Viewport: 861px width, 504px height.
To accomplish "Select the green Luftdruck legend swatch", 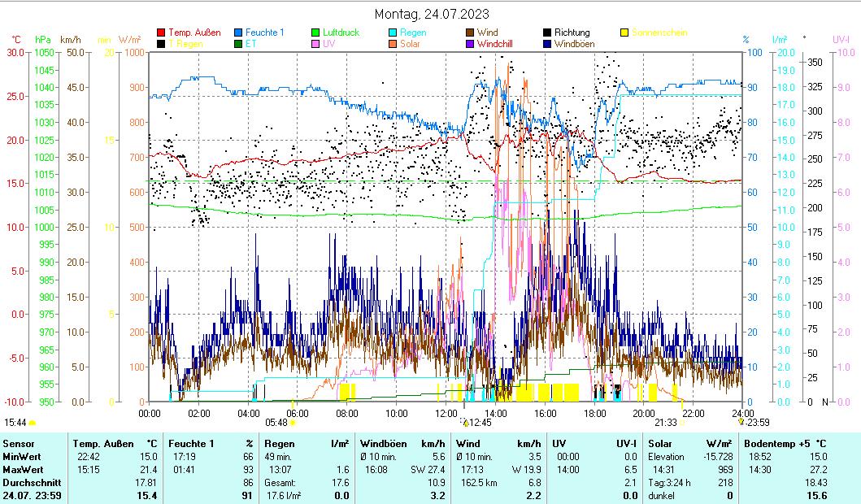I will (x=315, y=33).
